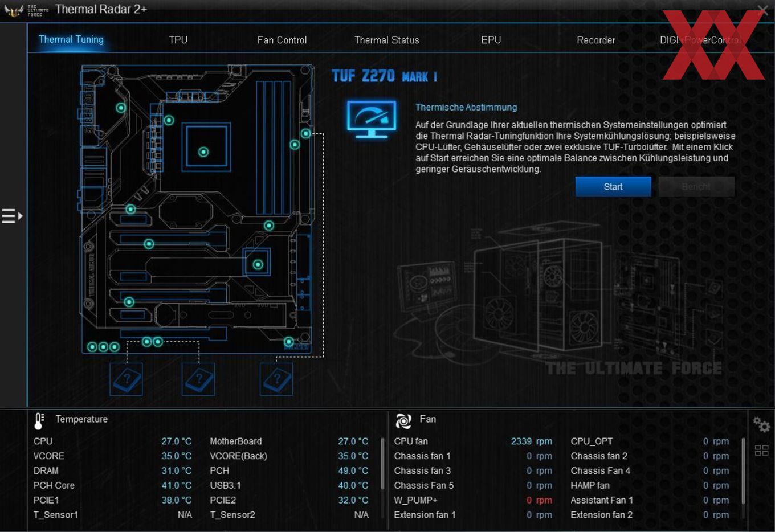
Task: Open the DIGI+PowerControl tab
Action: [x=700, y=40]
